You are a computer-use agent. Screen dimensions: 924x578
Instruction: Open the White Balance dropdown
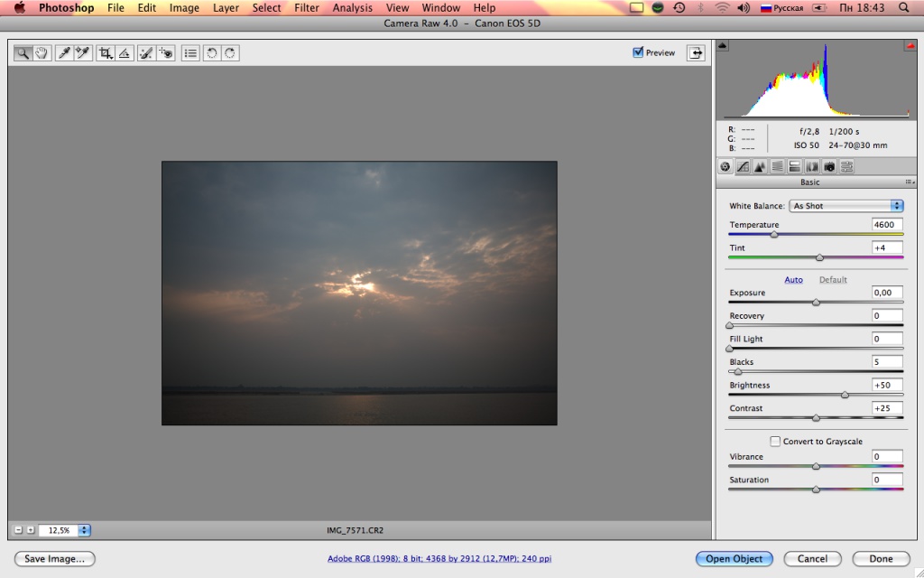(845, 206)
